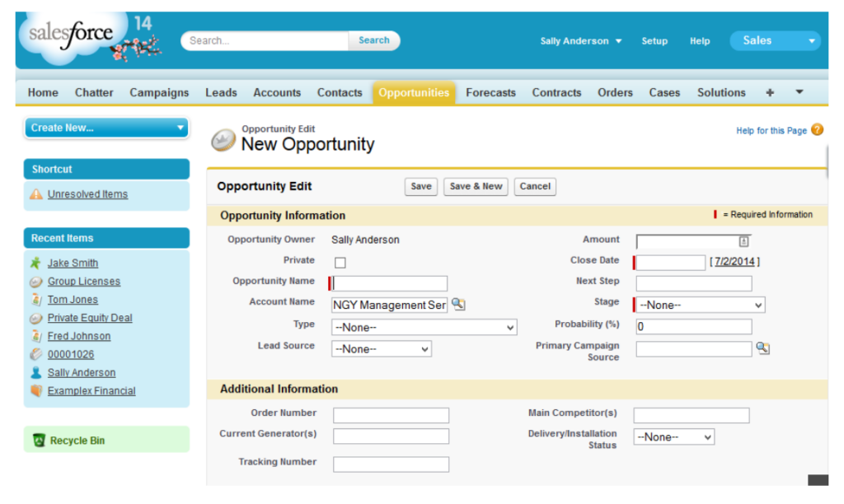Viewport: 844px width, 504px height.
Task: Select the Opportunities tab
Action: tap(414, 92)
